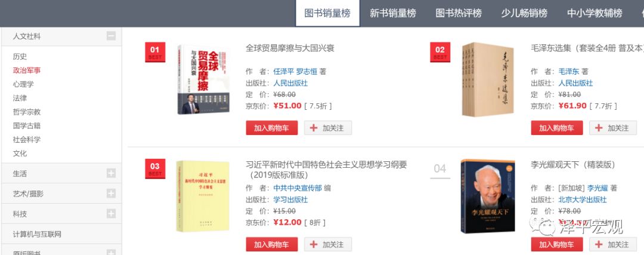
Task: Open the 李光耀观天下 cover image
Action: (488, 196)
